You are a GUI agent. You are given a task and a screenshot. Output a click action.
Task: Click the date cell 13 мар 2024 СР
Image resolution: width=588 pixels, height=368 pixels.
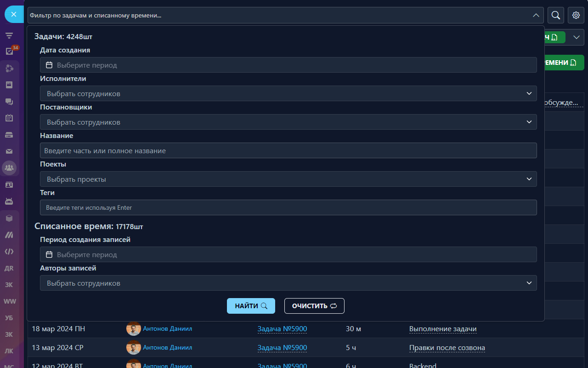[57, 347]
